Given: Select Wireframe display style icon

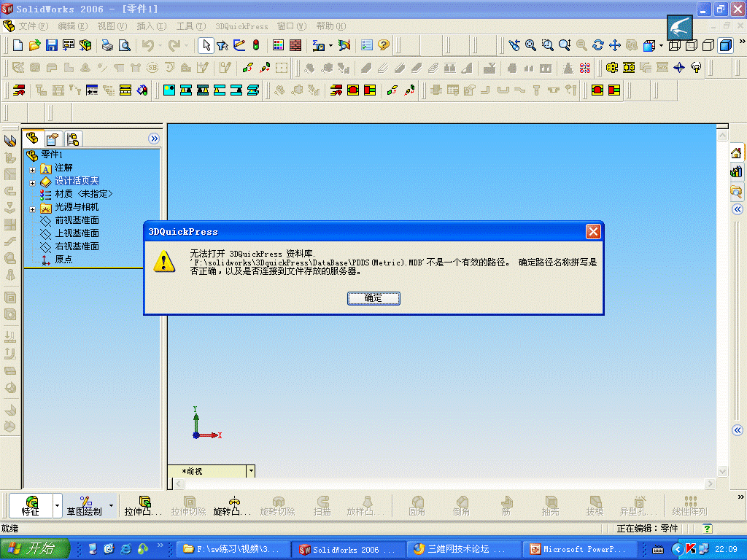Looking at the screenshot, I should click(x=674, y=45).
